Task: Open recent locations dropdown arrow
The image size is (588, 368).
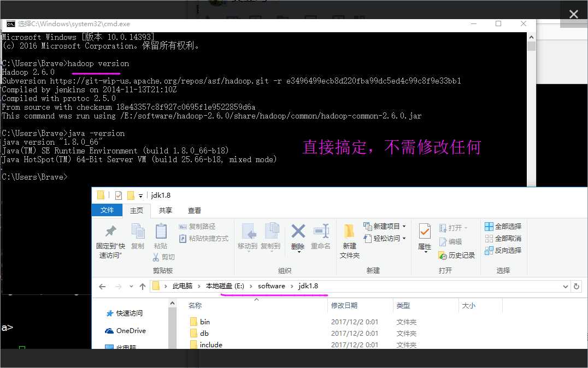Action: coord(131,287)
